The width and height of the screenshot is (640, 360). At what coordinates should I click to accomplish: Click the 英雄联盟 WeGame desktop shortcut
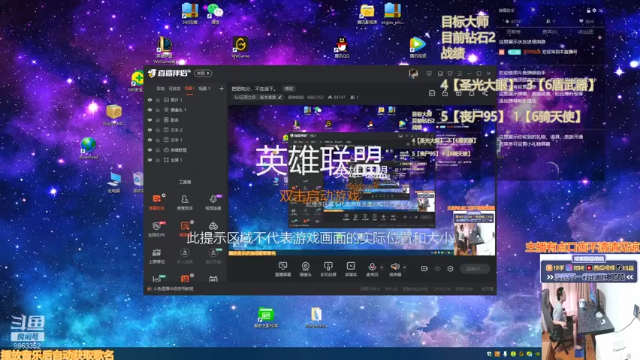[x=164, y=49]
